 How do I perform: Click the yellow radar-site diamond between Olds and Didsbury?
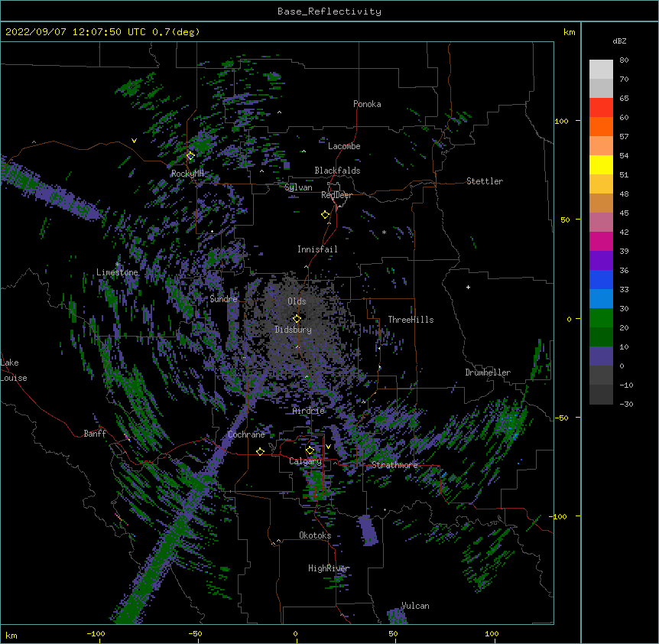point(297,318)
